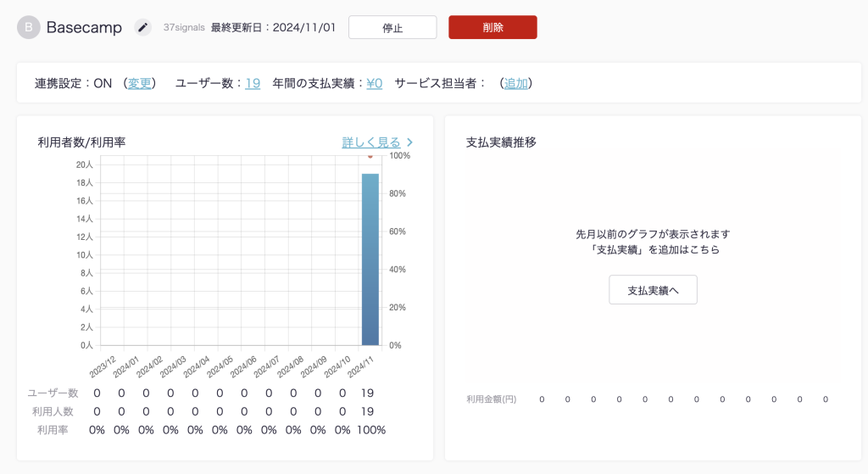Click the red usage-rate dot above the bar

pos(370,157)
